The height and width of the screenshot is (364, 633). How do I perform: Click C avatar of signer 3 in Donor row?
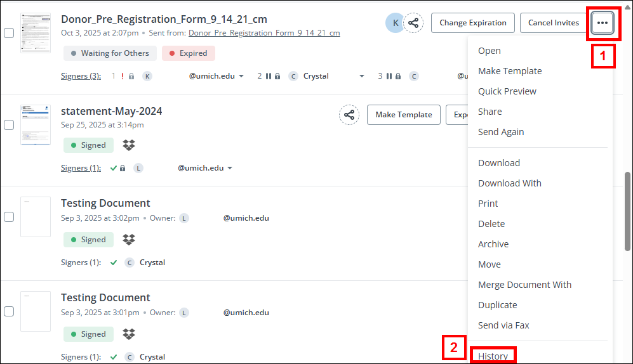[414, 76]
